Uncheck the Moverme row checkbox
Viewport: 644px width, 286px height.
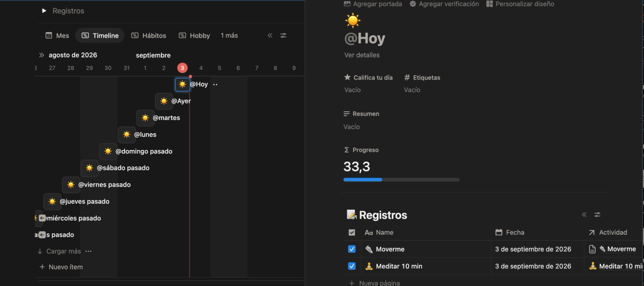352,249
